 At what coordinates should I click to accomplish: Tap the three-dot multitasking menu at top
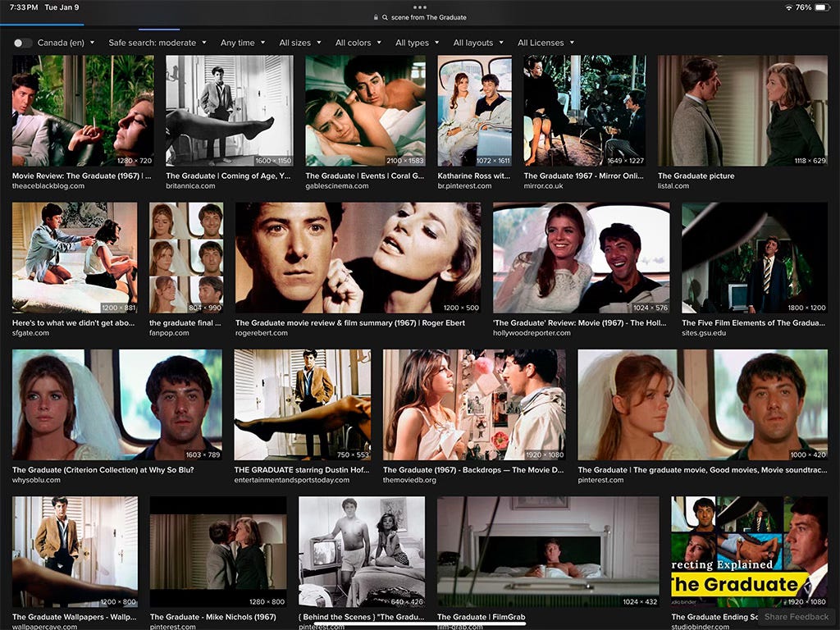[420, 7]
